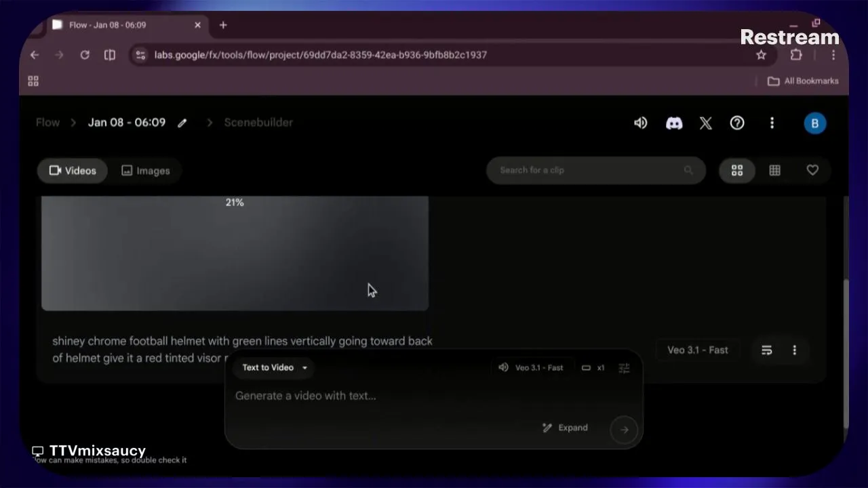
Task: Click the Jan 08 - 06:09 project name
Action: click(x=127, y=123)
